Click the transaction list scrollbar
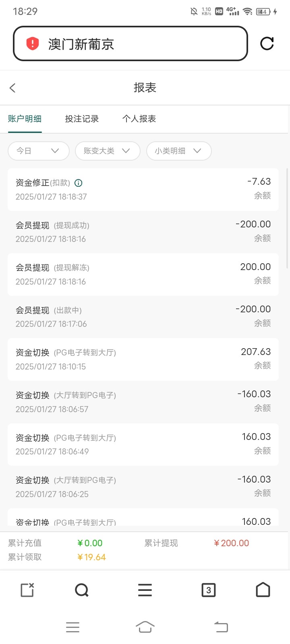 click(287, 218)
